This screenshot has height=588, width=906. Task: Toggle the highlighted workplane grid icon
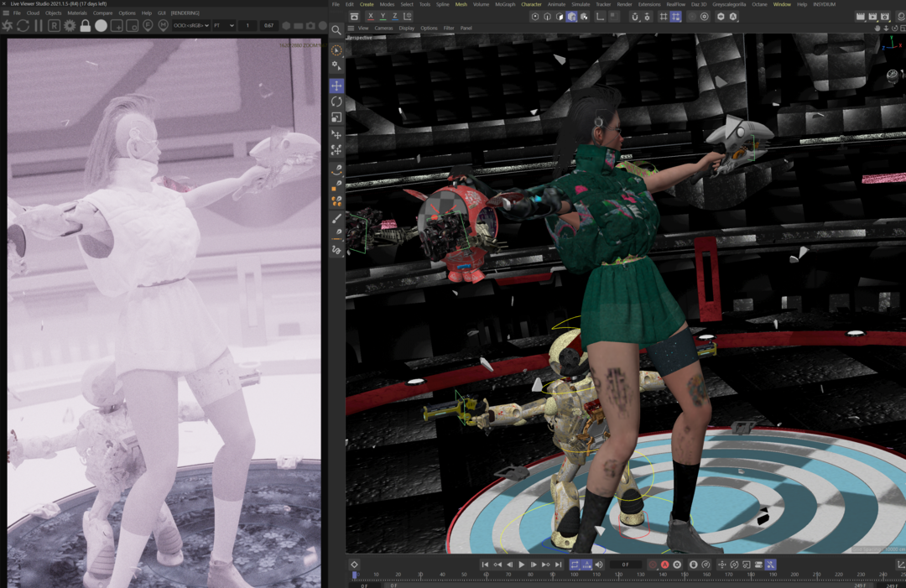(x=675, y=17)
